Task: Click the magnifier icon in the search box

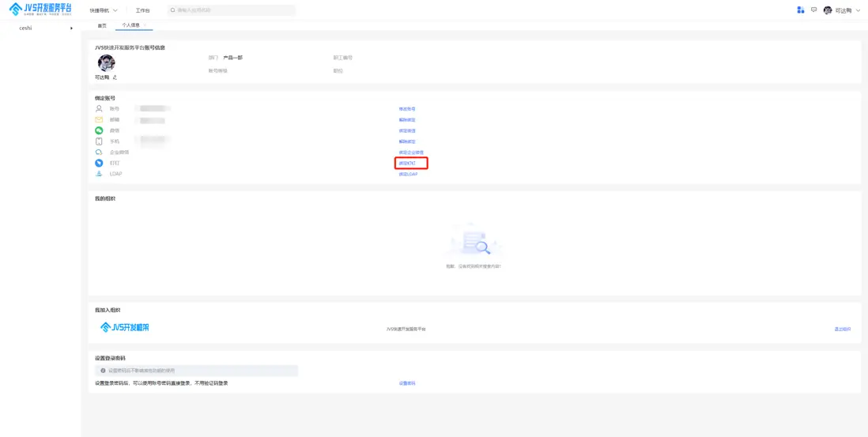Action: pyautogui.click(x=172, y=10)
